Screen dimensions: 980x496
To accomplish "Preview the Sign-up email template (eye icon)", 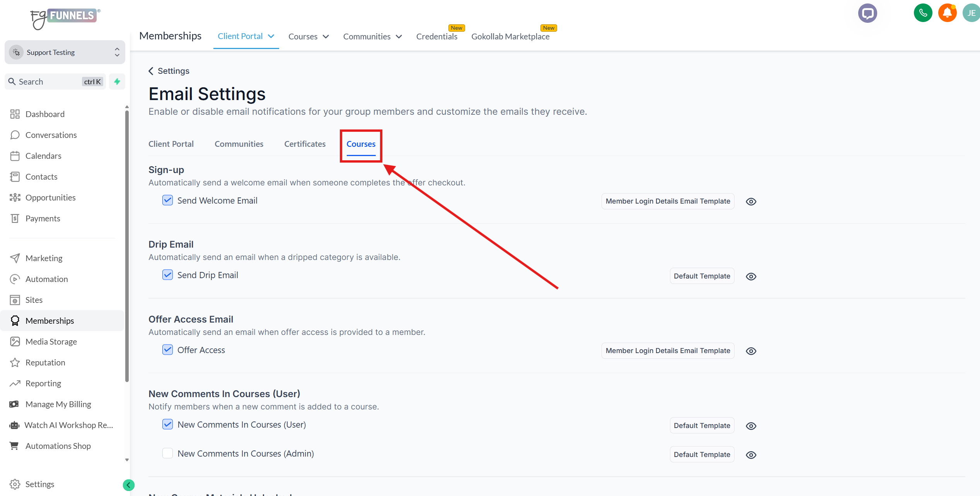I will tap(751, 202).
